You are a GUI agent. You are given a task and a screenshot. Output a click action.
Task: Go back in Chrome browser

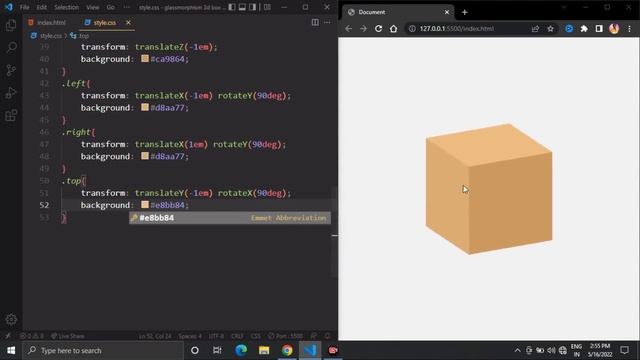[x=348, y=29]
